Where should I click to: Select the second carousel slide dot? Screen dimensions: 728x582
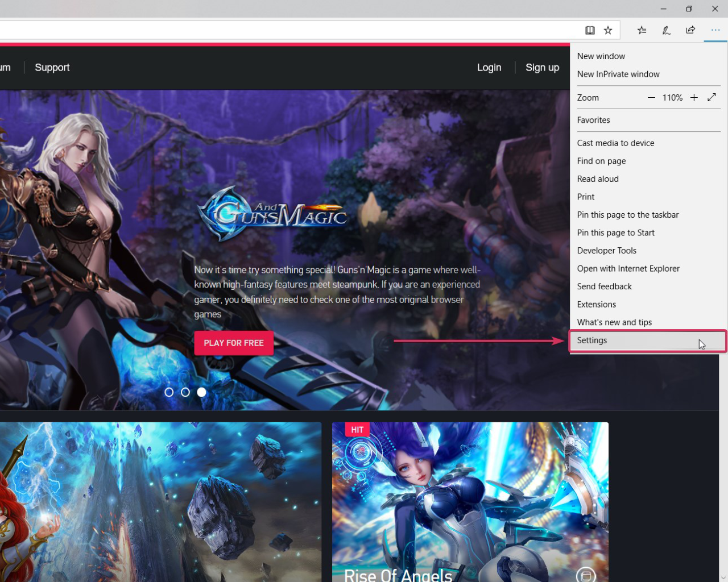185,392
